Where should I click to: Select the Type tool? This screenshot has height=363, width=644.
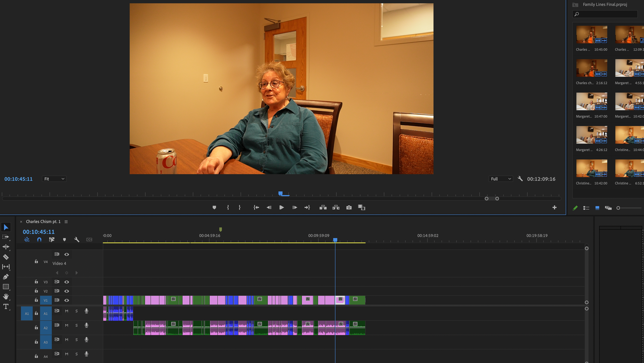[x=6, y=307]
